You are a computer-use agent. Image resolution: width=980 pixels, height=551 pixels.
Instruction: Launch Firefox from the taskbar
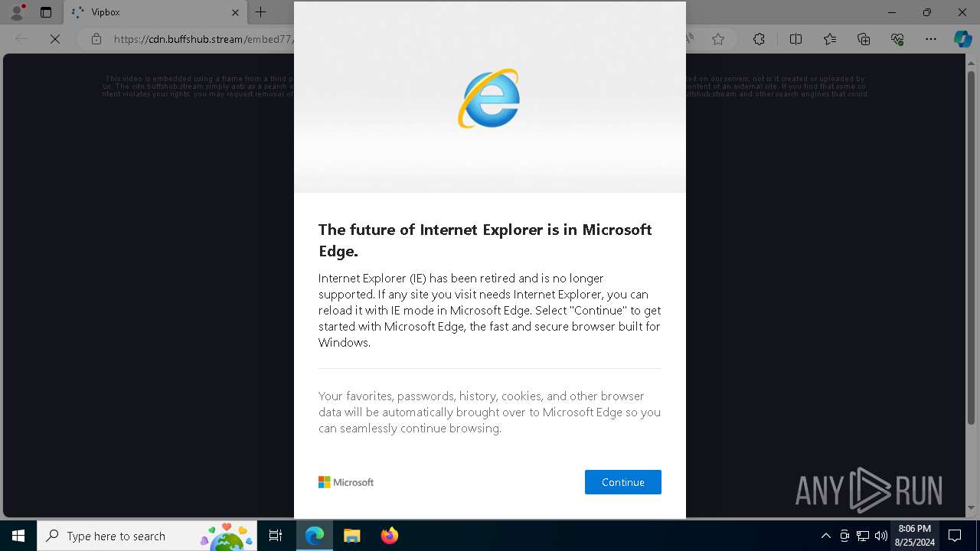tap(389, 536)
